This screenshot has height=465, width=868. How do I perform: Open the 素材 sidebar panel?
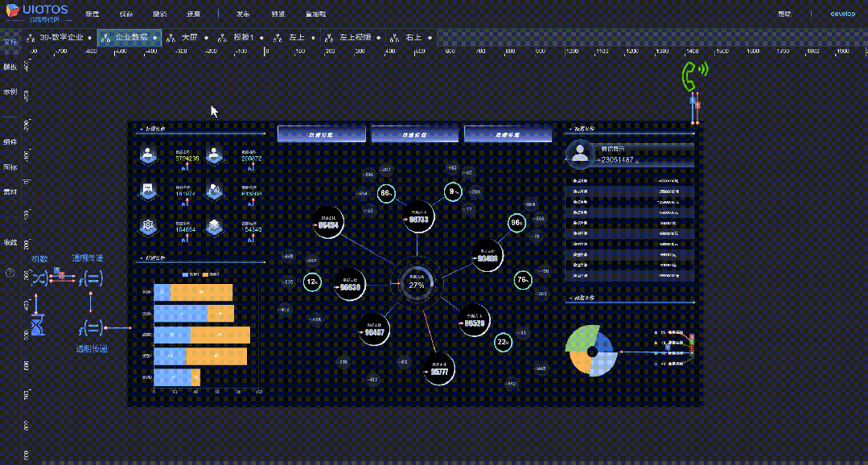(x=10, y=191)
